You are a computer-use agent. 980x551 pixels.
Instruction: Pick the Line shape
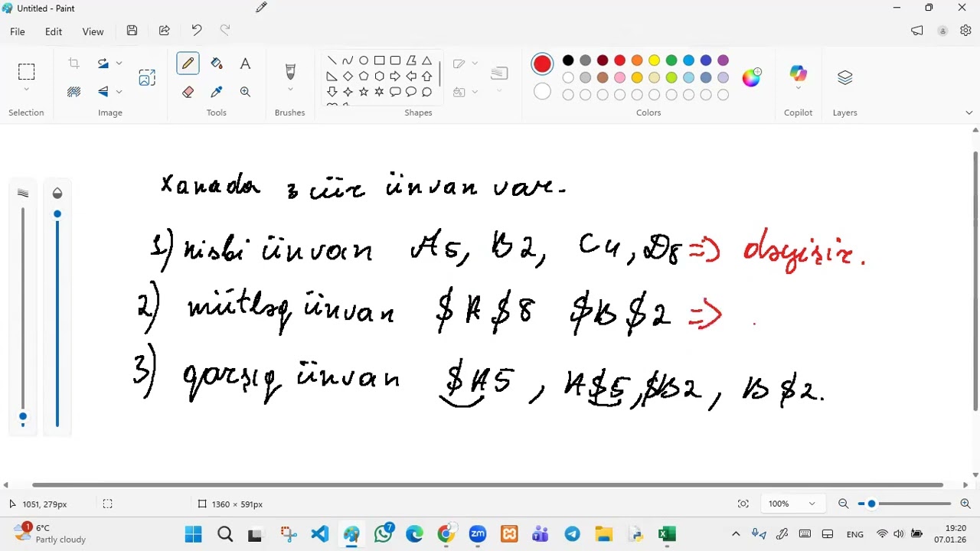[x=332, y=60]
